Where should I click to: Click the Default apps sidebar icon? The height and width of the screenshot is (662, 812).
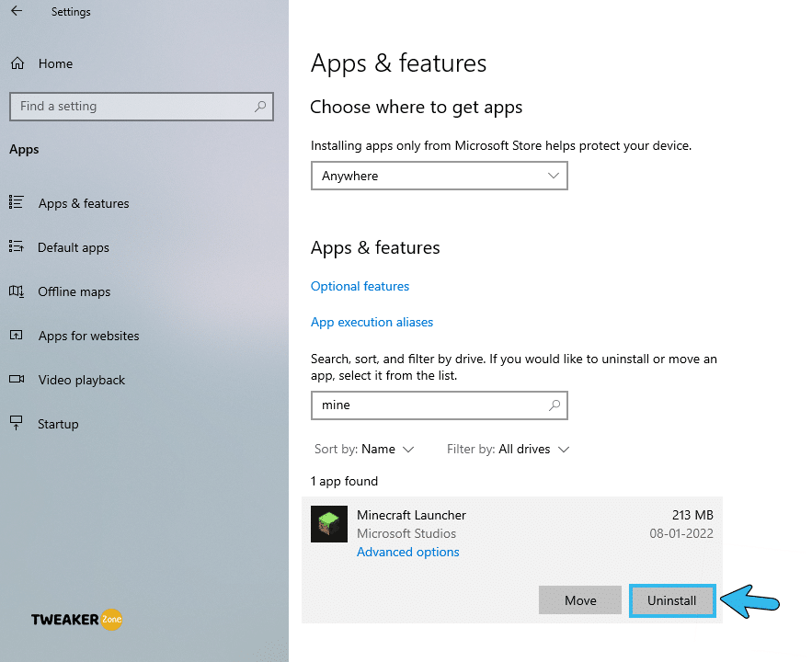pyautogui.click(x=16, y=246)
